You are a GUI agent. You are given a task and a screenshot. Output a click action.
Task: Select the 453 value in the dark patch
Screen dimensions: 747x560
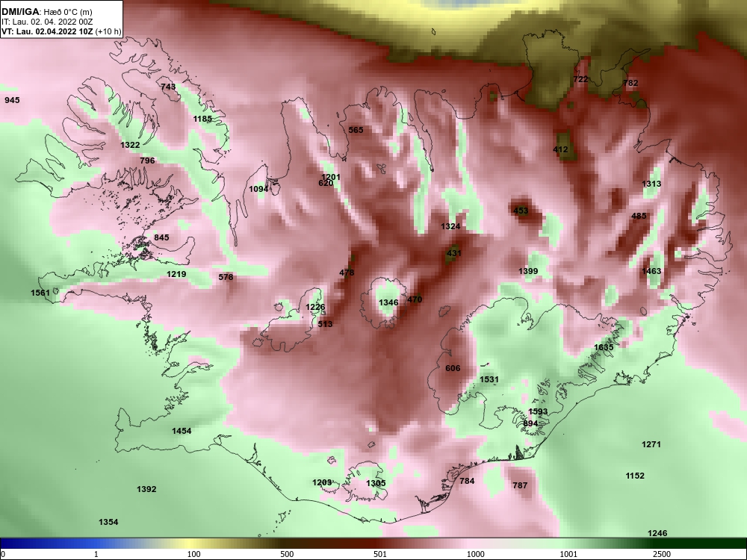tap(521, 211)
